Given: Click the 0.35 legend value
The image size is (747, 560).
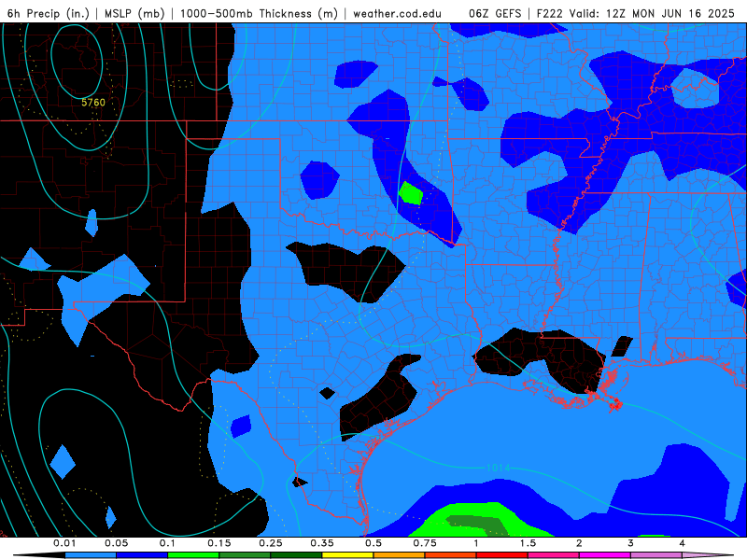Looking at the screenshot, I should (x=322, y=543).
